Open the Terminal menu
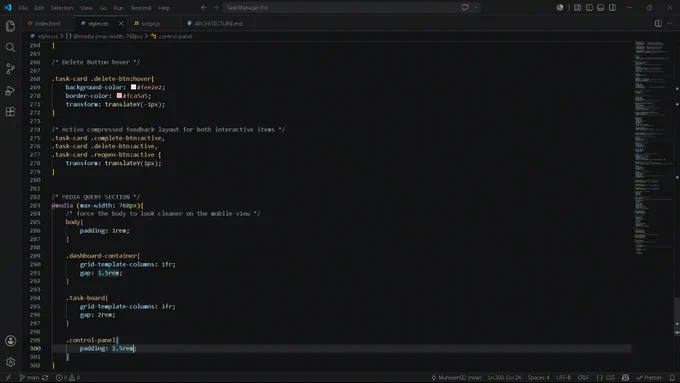The height and width of the screenshot is (383, 680). 141,8
